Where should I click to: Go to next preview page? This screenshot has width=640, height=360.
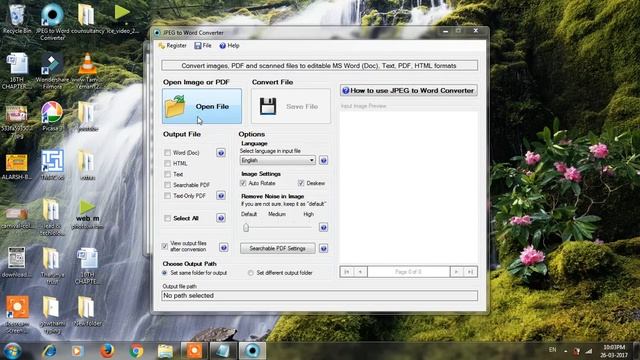[x=456, y=272]
